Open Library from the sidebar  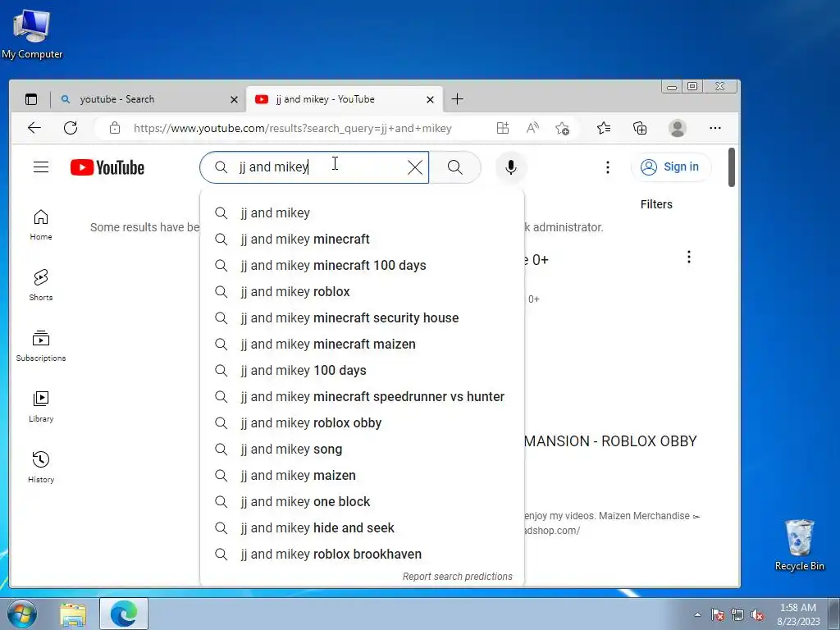[x=41, y=407]
